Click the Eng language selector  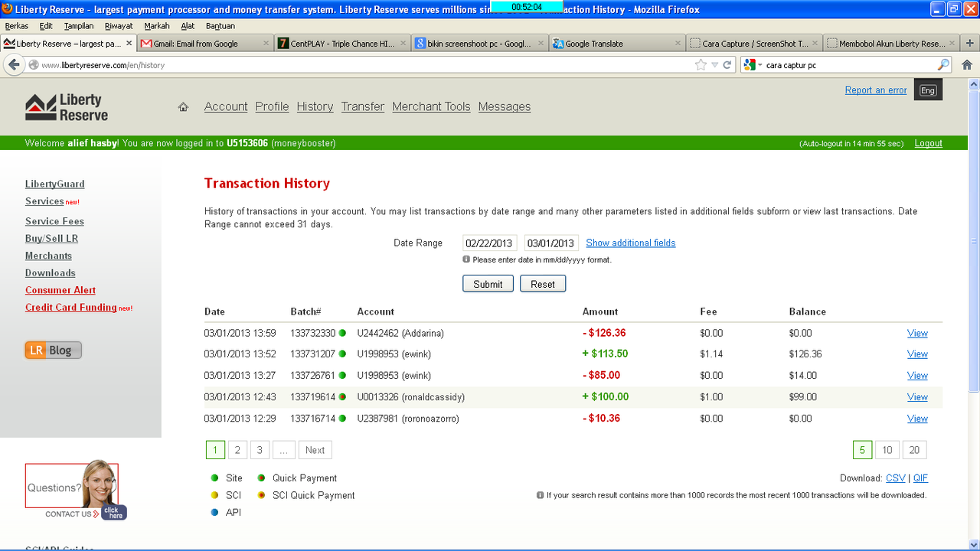point(928,90)
